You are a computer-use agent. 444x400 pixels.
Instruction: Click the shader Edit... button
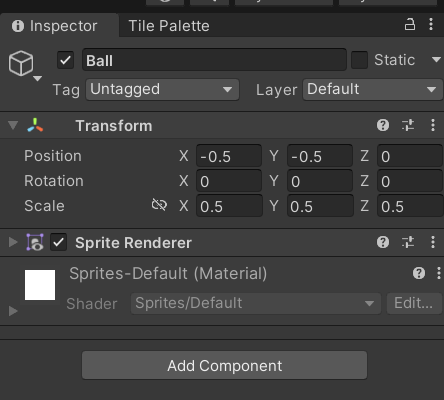pos(414,303)
